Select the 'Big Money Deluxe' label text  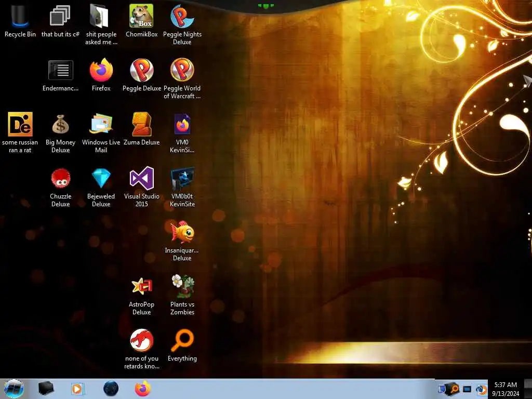(60, 146)
